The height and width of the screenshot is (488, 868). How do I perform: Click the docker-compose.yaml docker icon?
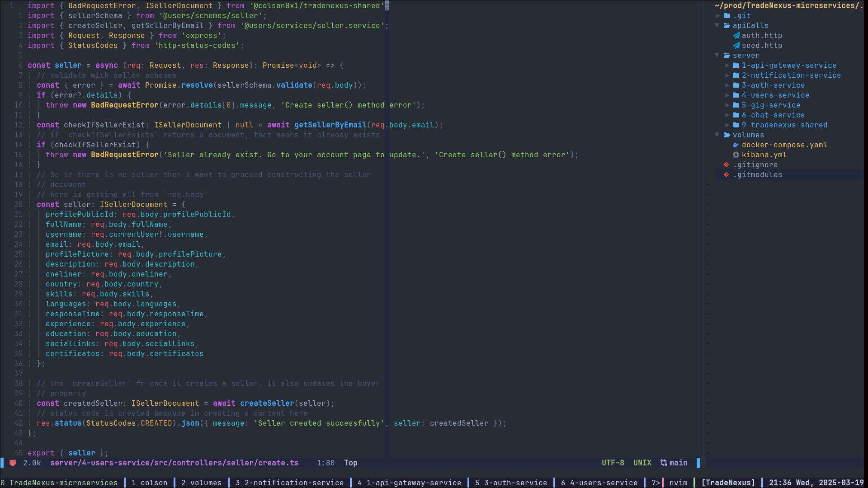tap(736, 145)
